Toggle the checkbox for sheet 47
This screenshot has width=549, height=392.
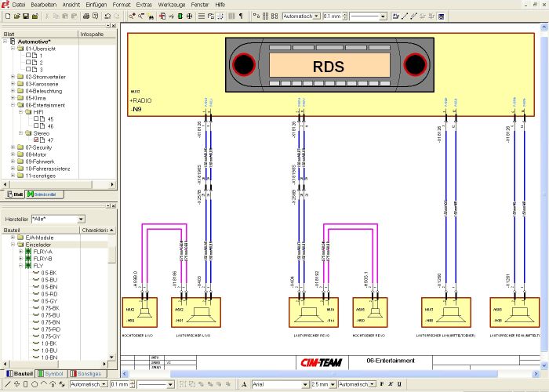[x=37, y=140]
